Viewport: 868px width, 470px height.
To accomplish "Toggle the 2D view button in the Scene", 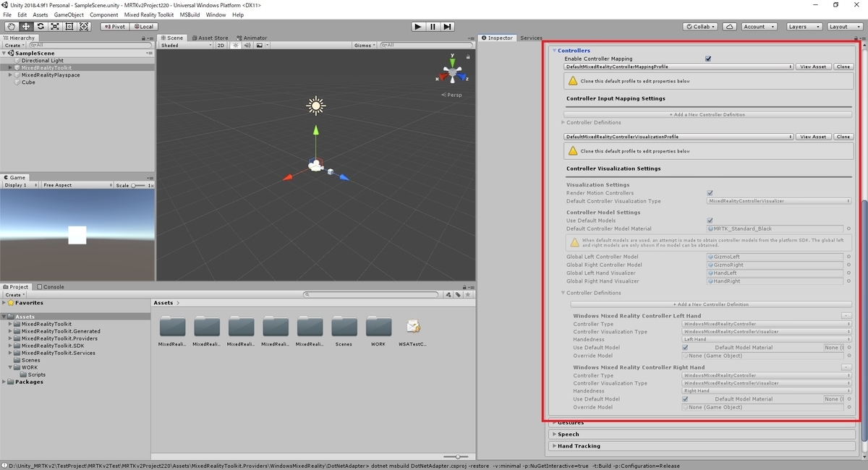I will click(221, 45).
